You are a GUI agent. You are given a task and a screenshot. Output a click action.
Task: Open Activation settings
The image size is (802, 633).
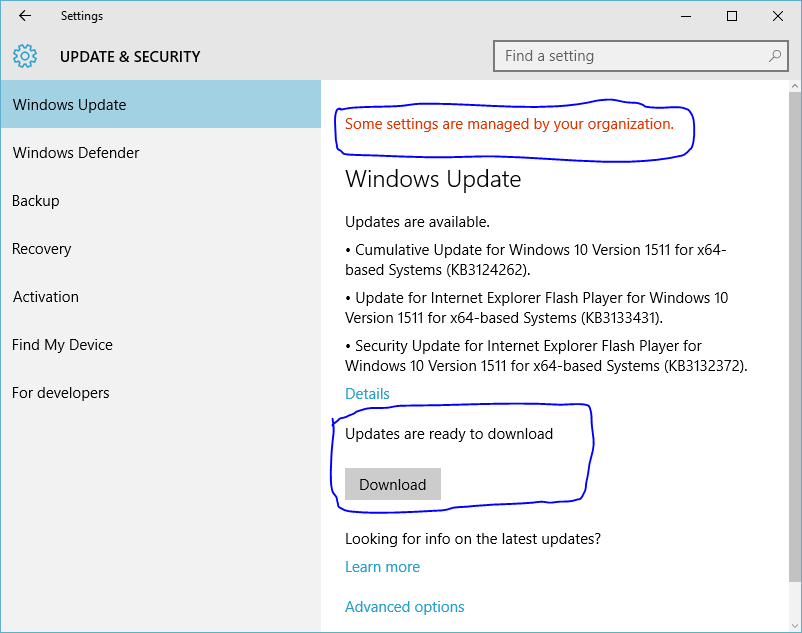tap(45, 296)
